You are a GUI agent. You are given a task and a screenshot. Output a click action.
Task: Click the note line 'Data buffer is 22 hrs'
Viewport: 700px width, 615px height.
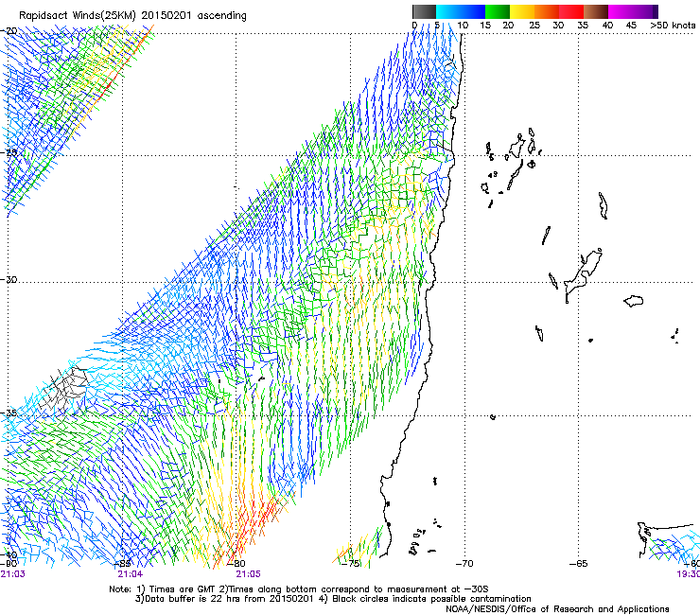coord(333,599)
